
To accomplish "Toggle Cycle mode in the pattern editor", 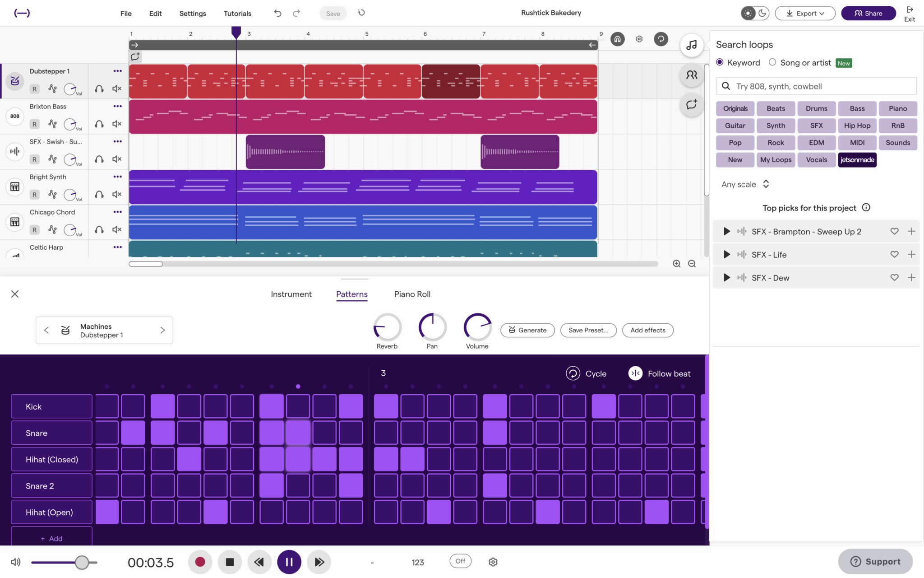I will pos(572,373).
